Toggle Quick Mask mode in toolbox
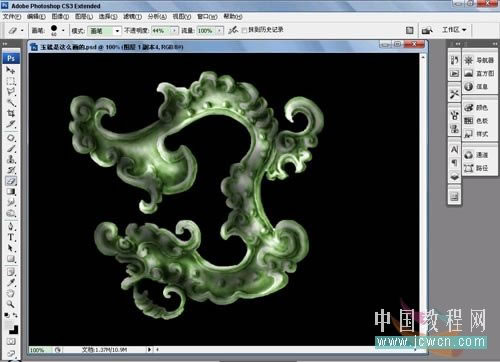Viewport: 500px width, 362px height. [x=11, y=342]
